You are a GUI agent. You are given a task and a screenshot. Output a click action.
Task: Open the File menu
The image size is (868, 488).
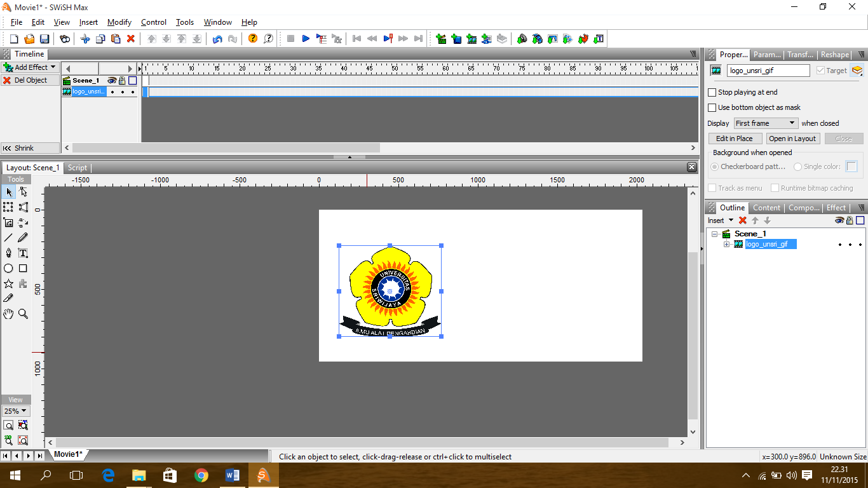pos(17,22)
